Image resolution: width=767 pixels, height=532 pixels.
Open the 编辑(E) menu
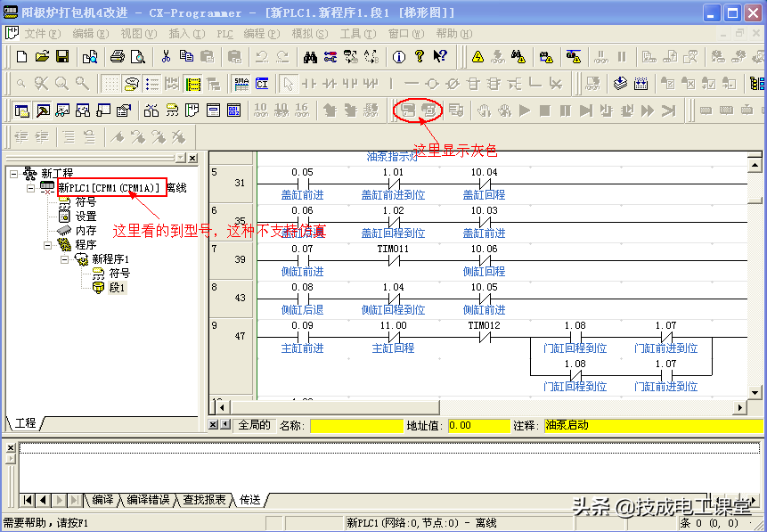coord(91,34)
